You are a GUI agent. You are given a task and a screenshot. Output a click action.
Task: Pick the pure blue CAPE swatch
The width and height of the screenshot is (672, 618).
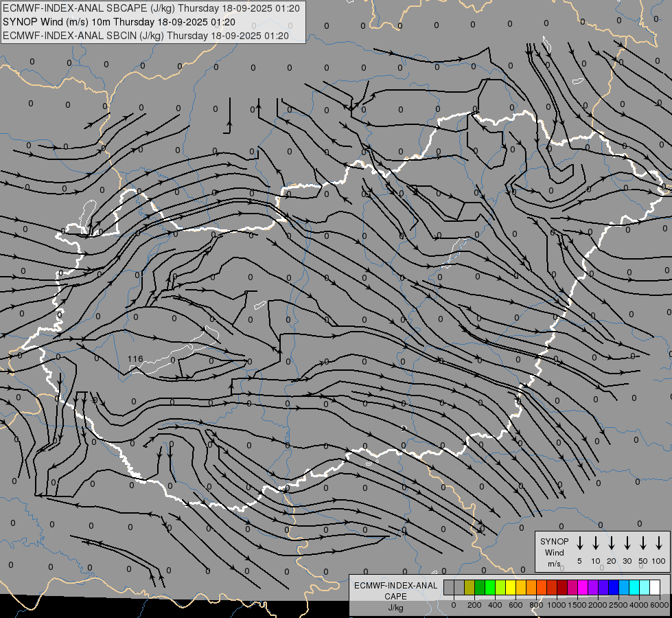[613, 588]
